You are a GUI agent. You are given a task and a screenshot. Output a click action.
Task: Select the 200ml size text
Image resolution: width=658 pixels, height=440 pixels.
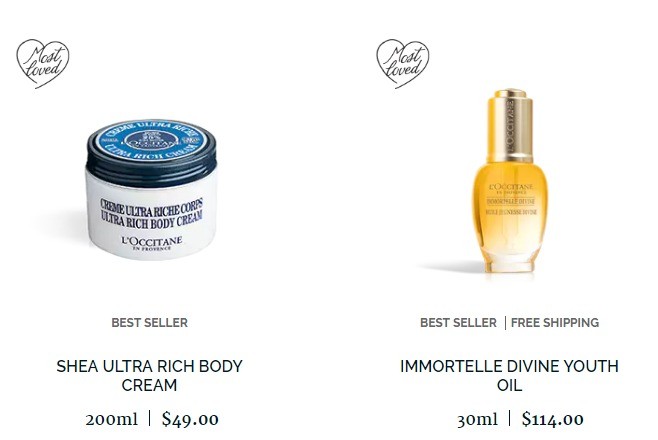[112, 419]
